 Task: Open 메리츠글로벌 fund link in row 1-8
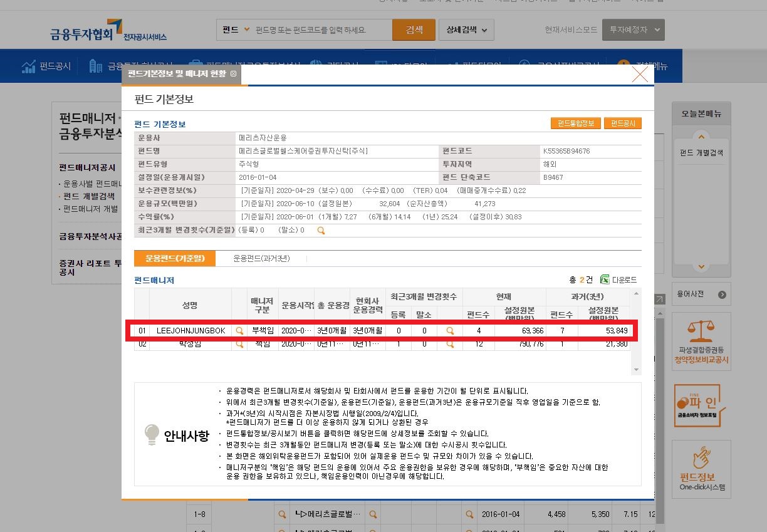tap(328, 514)
